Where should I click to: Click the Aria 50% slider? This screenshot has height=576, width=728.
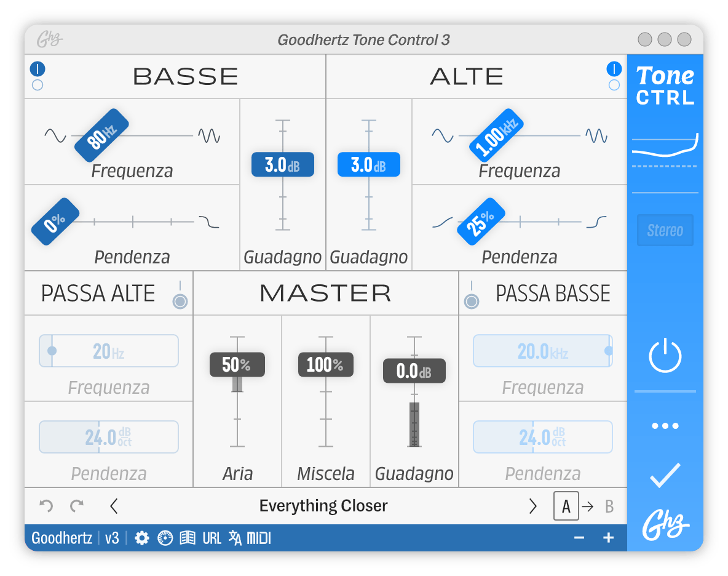click(x=237, y=365)
